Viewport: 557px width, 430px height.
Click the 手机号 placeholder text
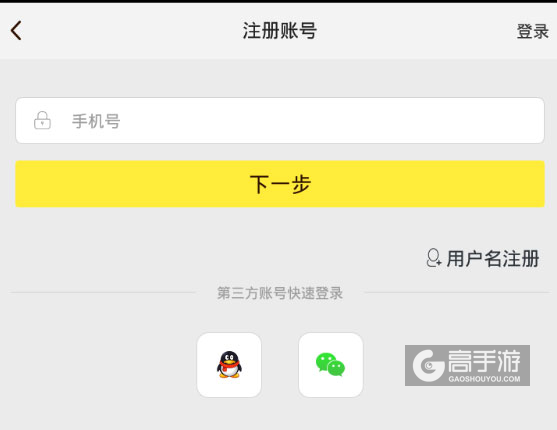click(96, 121)
